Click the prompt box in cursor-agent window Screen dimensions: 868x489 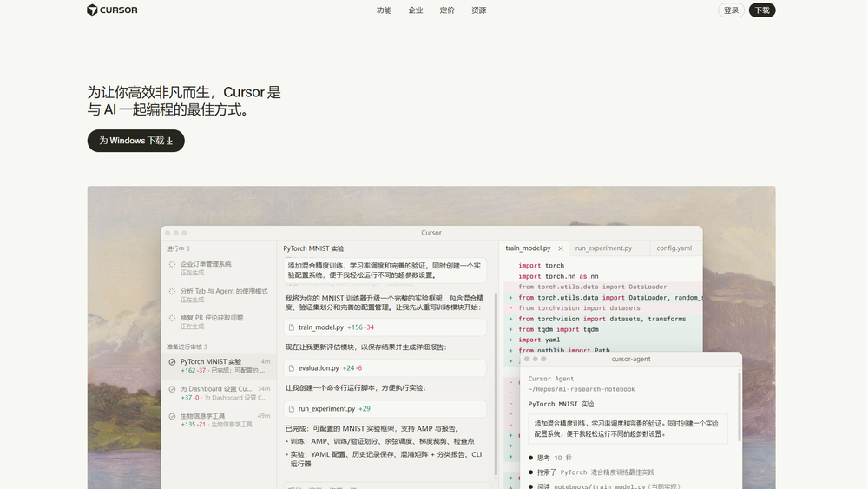pos(628,429)
